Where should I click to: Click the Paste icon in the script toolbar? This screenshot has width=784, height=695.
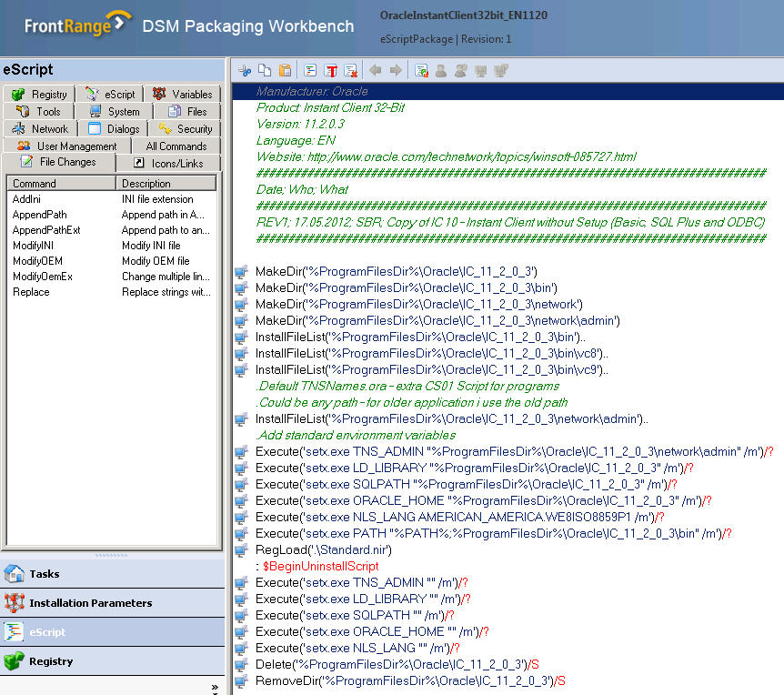pos(284,70)
